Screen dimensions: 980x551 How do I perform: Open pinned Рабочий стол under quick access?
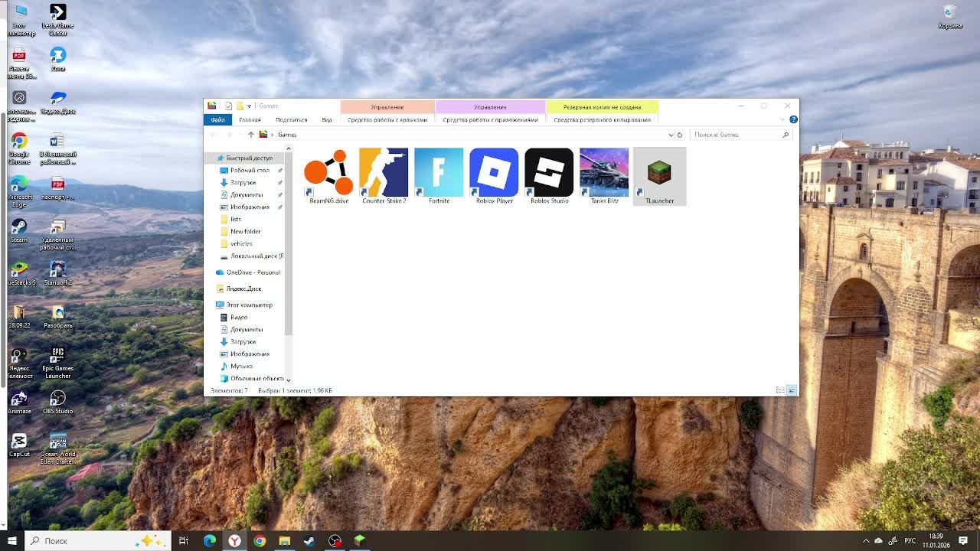[x=250, y=170]
